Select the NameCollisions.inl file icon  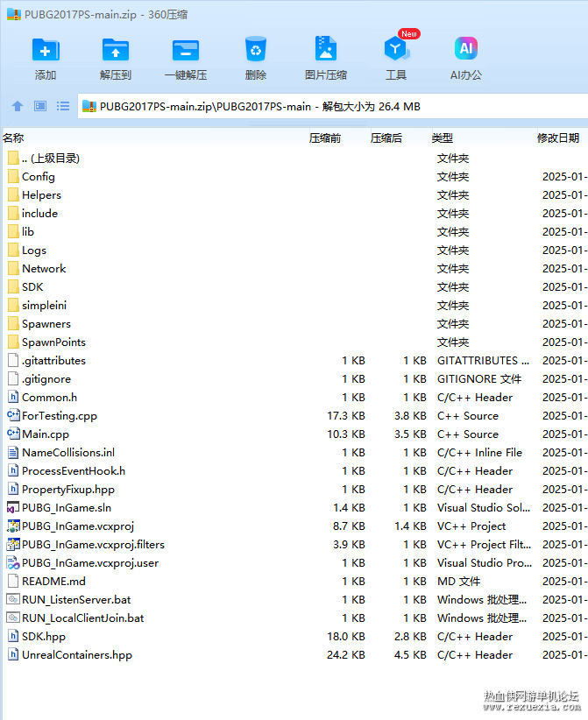(x=13, y=453)
